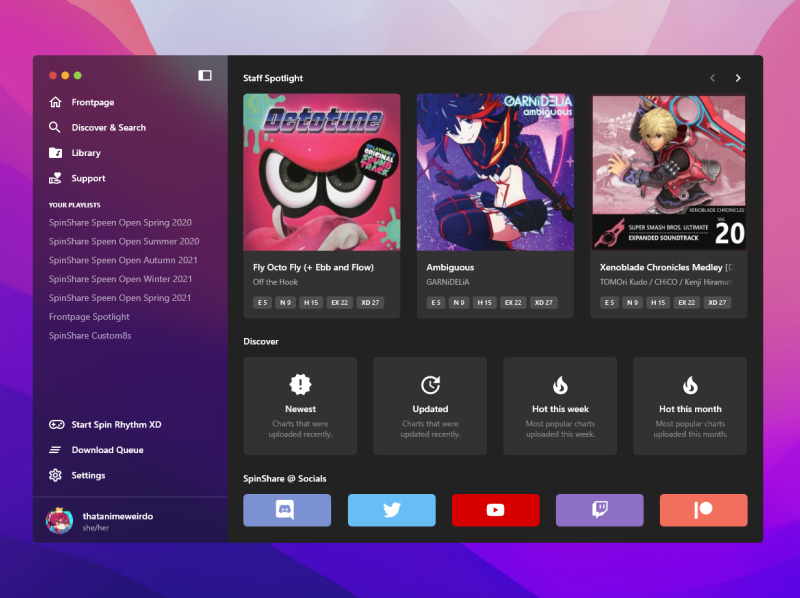Join the SpinShare Discord

tap(287, 509)
